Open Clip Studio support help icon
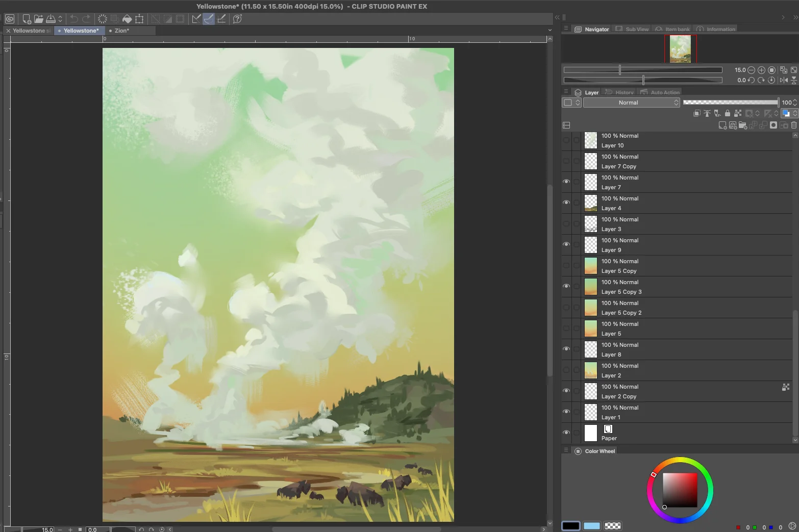This screenshot has height=532, width=799. pyautogui.click(x=237, y=19)
